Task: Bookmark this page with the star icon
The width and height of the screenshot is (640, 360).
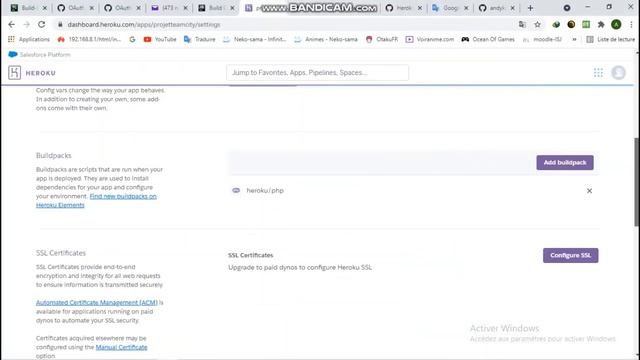Action: pyautogui.click(x=538, y=24)
